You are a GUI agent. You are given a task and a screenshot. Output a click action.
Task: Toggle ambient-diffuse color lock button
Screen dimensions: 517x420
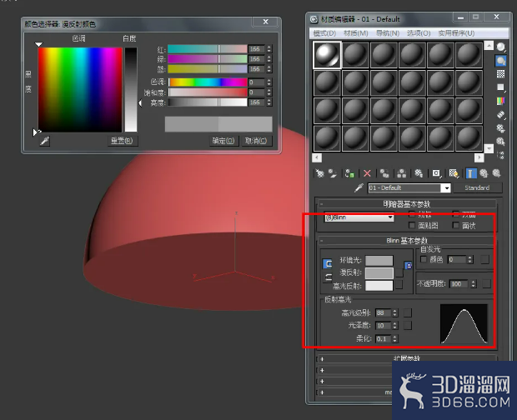click(328, 264)
